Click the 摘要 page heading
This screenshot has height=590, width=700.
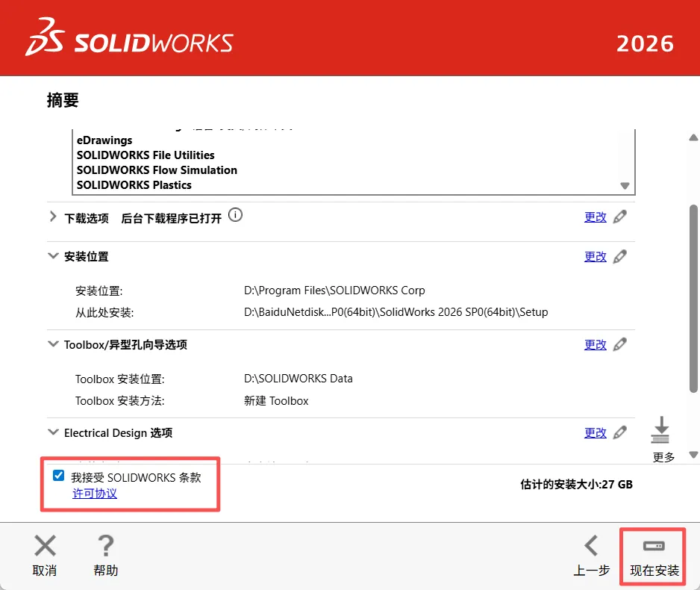point(63,100)
